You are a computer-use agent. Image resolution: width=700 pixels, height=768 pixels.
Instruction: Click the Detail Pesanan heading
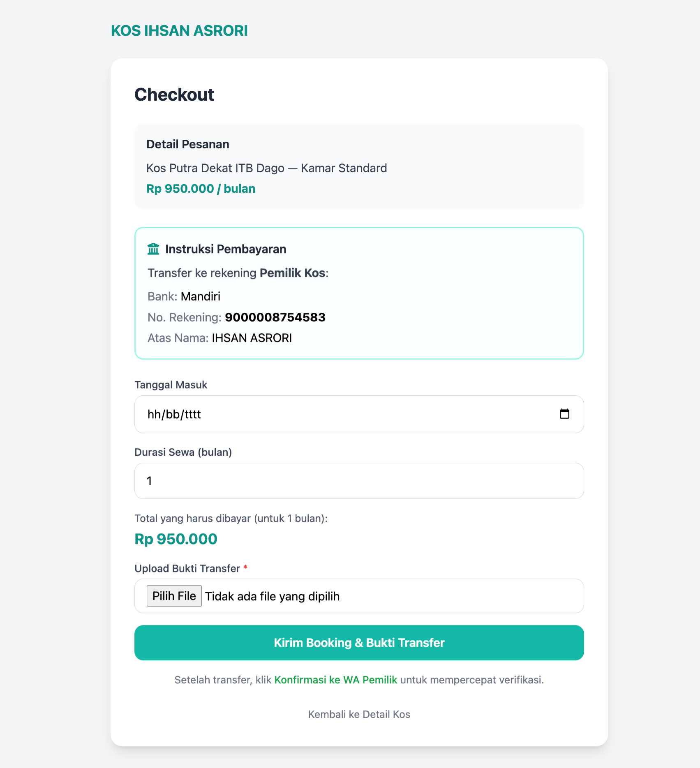[x=188, y=144]
